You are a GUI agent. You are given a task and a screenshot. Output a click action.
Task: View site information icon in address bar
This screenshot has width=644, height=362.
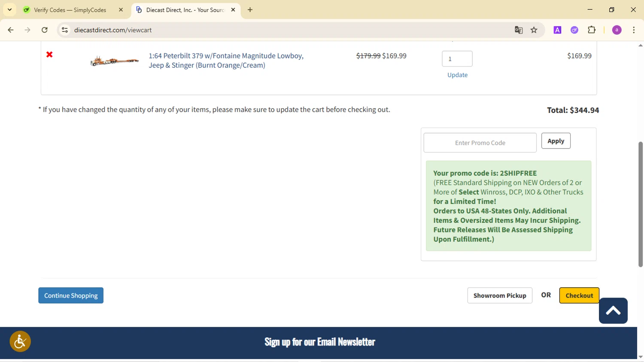pos(65,30)
